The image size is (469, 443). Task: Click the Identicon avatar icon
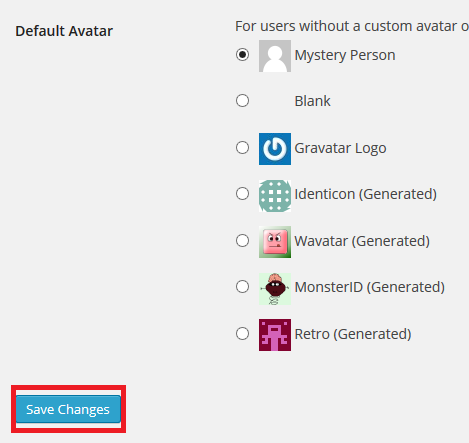pyautogui.click(x=275, y=196)
